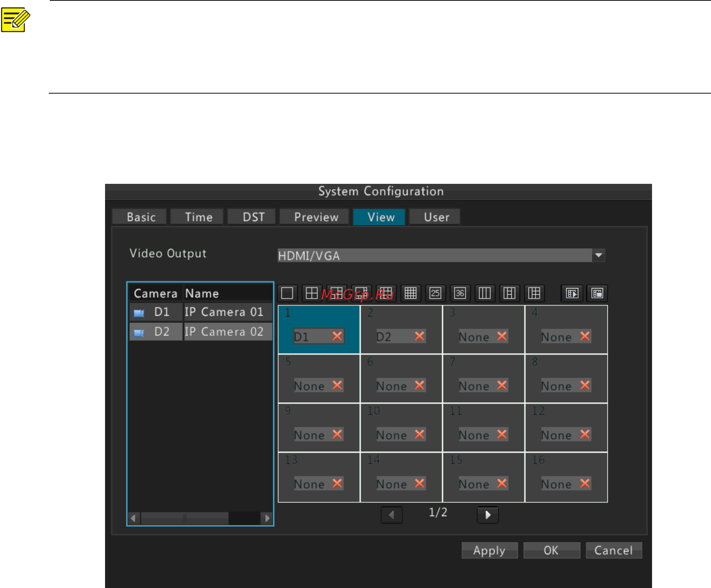The width and height of the screenshot is (711, 588).
Task: Click the red X in window 4
Action: tap(585, 336)
